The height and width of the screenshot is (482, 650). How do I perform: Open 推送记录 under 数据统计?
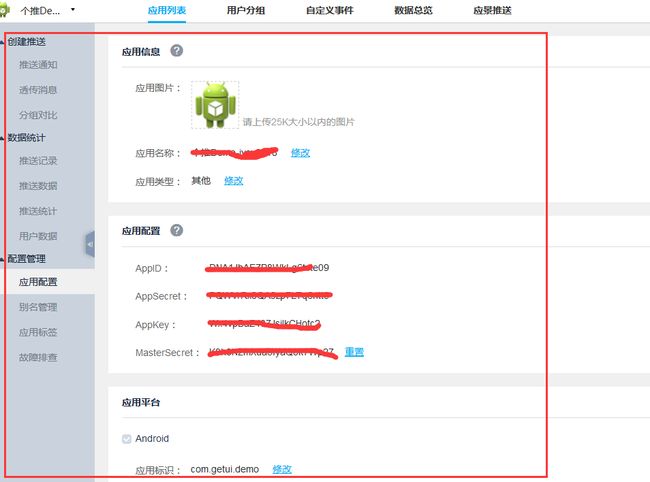pos(38,161)
